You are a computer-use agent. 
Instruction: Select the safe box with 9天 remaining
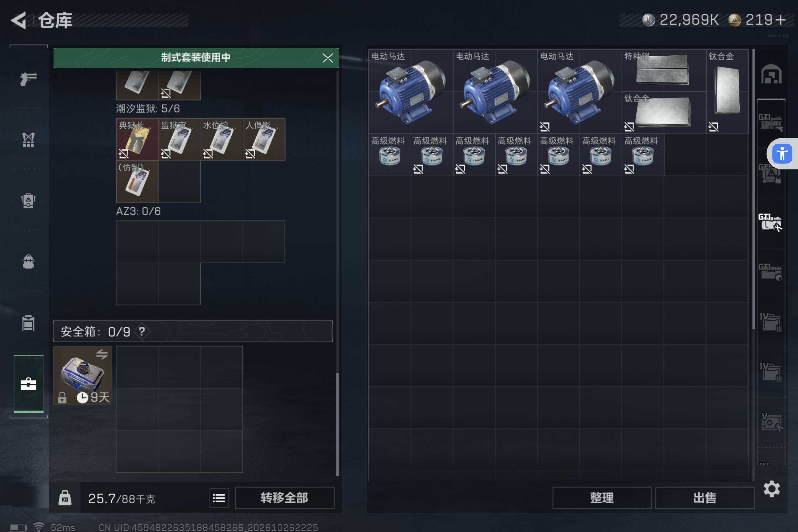(83, 375)
